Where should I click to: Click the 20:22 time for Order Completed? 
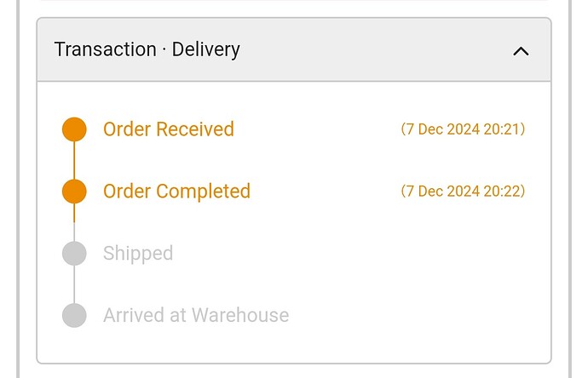click(502, 192)
